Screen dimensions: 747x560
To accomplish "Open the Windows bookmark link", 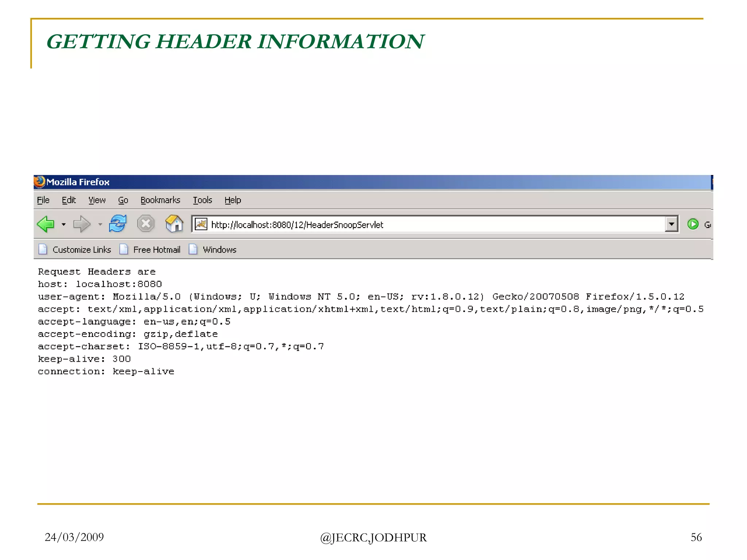I will (x=219, y=250).
